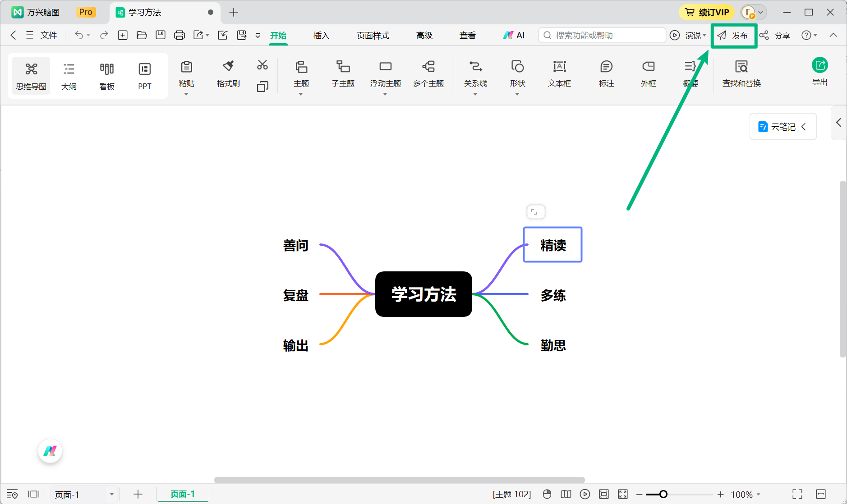Open the 100% zoom level dropdown
The width and height of the screenshot is (847, 504).
[x=746, y=495]
